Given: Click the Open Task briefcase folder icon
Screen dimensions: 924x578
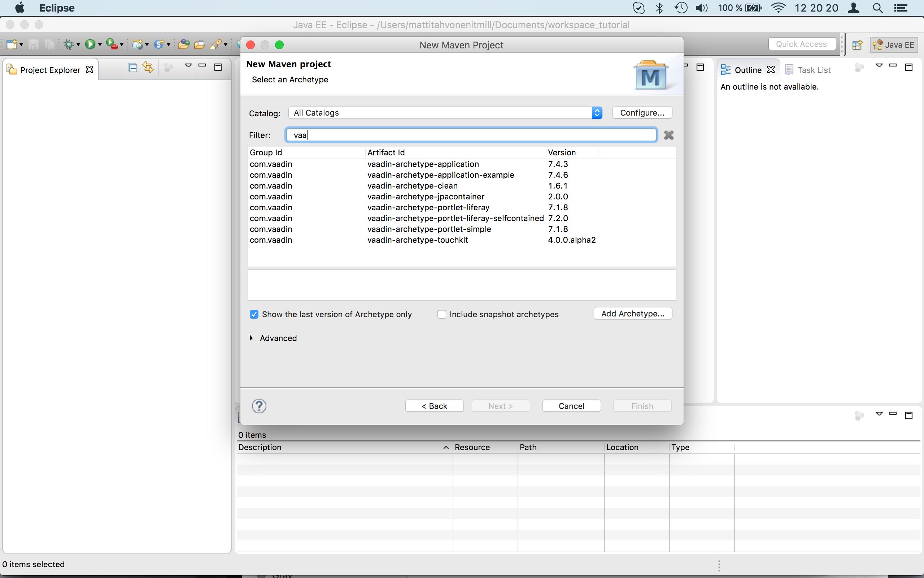Looking at the screenshot, I should (199, 44).
